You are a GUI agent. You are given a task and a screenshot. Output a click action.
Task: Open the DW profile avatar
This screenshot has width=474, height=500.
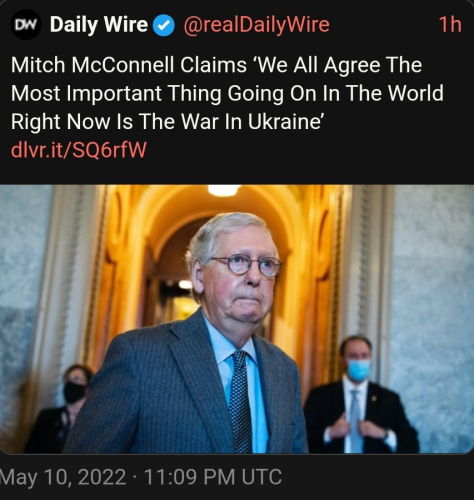click(x=26, y=25)
